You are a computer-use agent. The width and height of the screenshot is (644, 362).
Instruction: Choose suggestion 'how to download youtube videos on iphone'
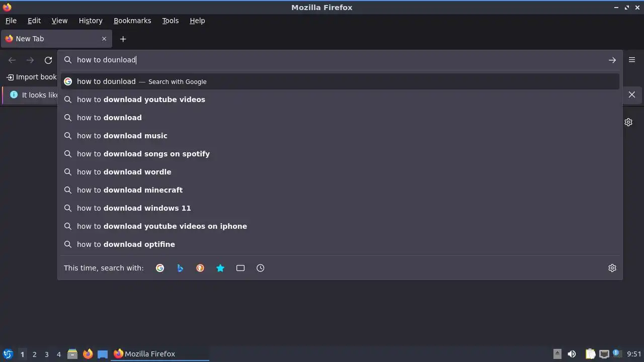click(x=340, y=226)
